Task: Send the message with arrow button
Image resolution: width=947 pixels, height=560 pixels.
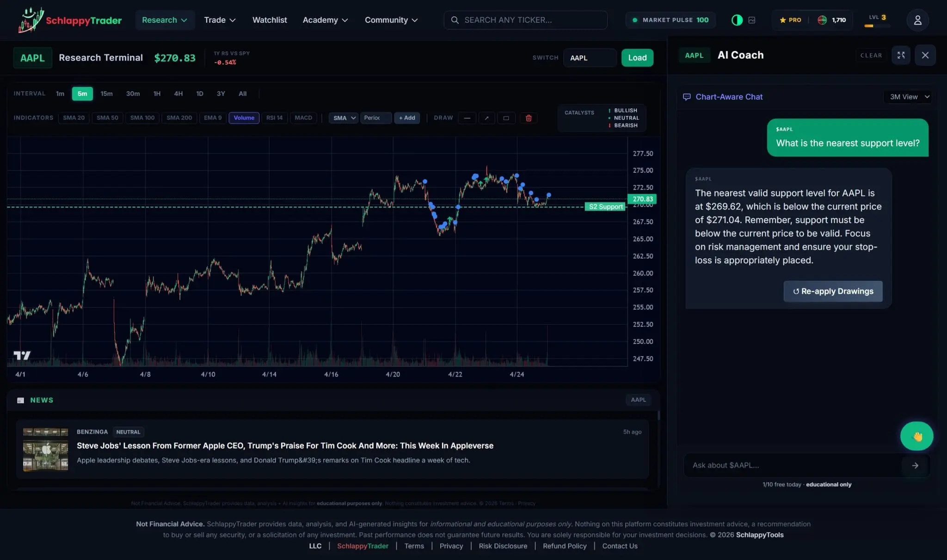Action: tap(915, 465)
